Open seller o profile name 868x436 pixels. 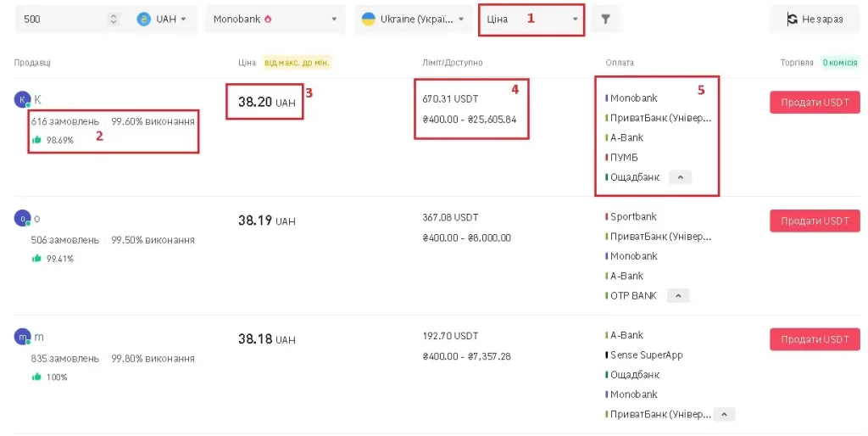37,219
